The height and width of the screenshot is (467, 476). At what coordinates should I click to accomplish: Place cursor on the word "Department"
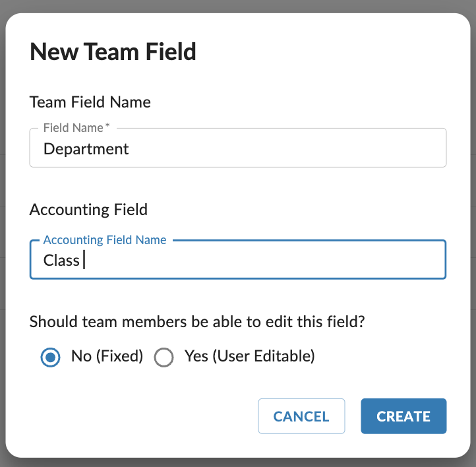tap(86, 149)
